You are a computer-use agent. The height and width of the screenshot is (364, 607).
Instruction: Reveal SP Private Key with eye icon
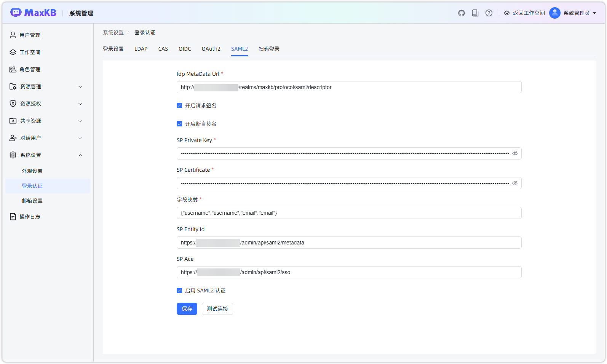coord(514,153)
